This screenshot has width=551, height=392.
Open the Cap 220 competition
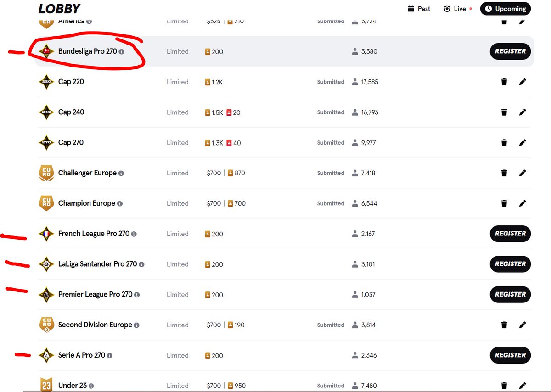[x=71, y=82]
